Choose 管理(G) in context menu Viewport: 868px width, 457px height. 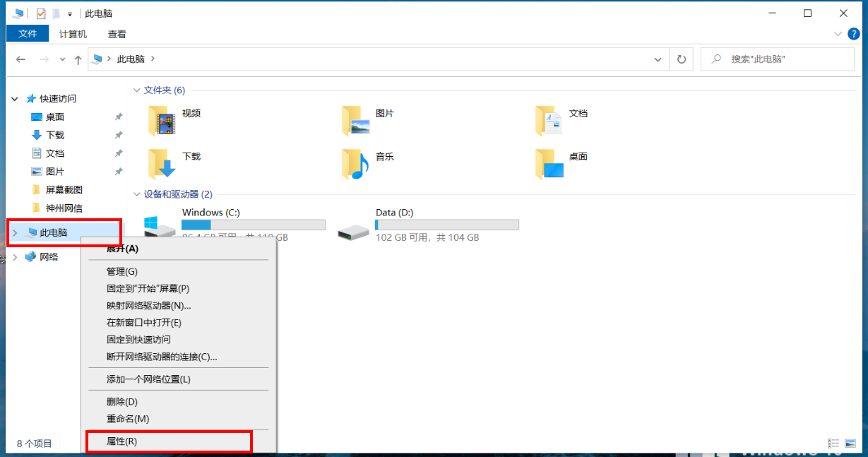coord(179,271)
